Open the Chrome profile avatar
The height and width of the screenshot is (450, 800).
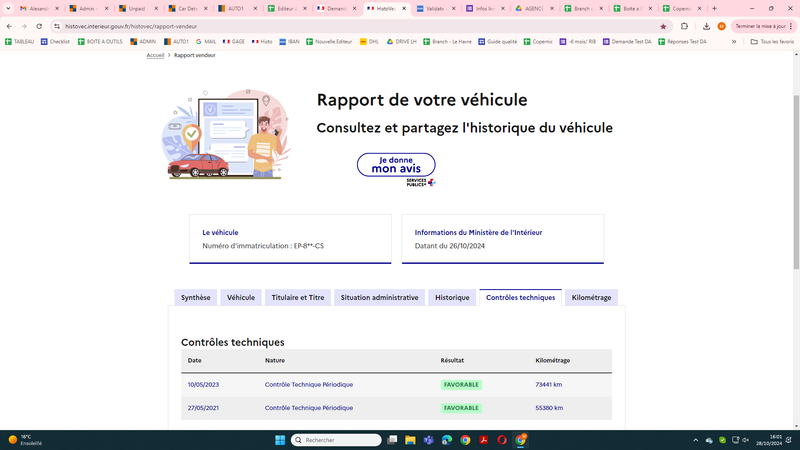coord(721,26)
